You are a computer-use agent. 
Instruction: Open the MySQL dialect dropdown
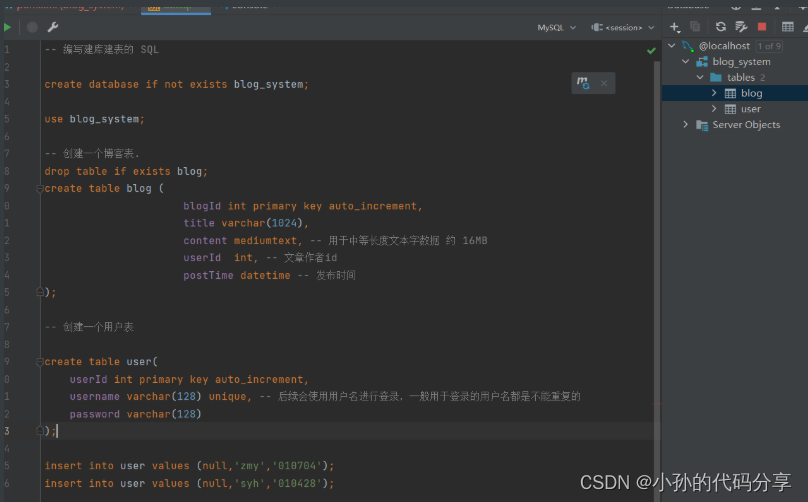click(557, 27)
